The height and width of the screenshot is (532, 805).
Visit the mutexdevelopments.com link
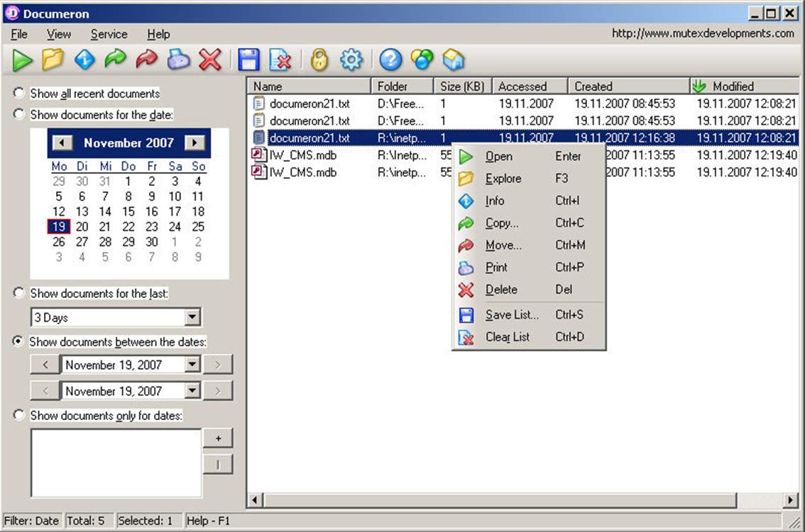tap(703, 33)
